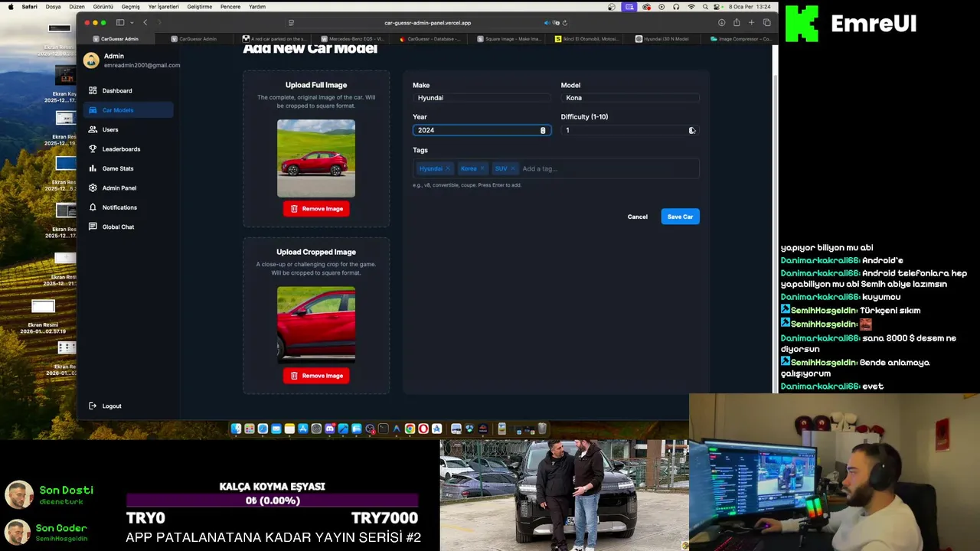Click the Safari address bar
This screenshot has height=551, width=980.
click(x=427, y=23)
